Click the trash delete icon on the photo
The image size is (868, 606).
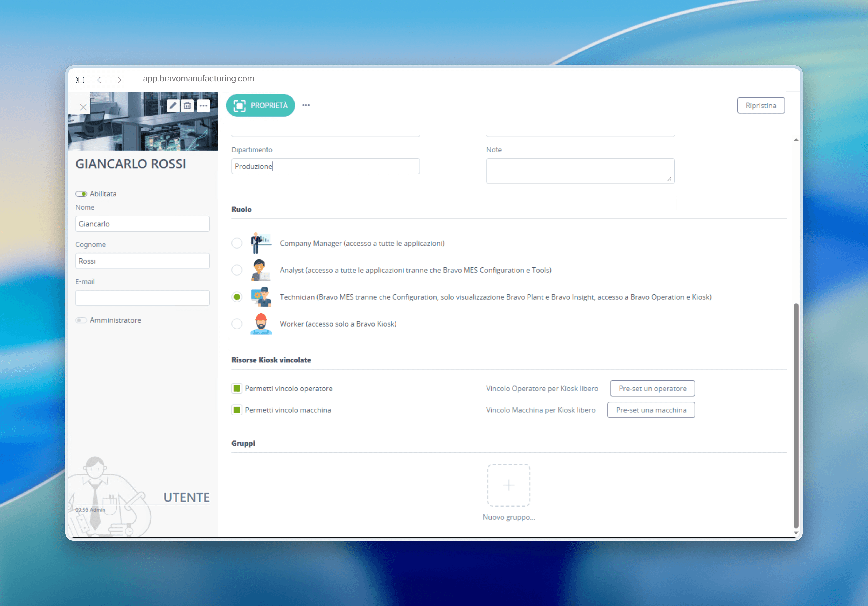188,106
